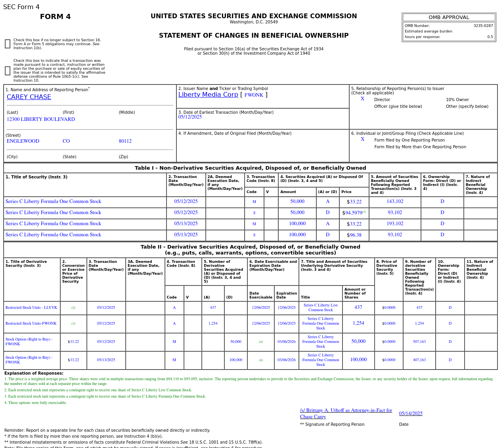Click the city value ENGLEWOOD
The width and height of the screenshot is (501, 448).
click(23, 141)
